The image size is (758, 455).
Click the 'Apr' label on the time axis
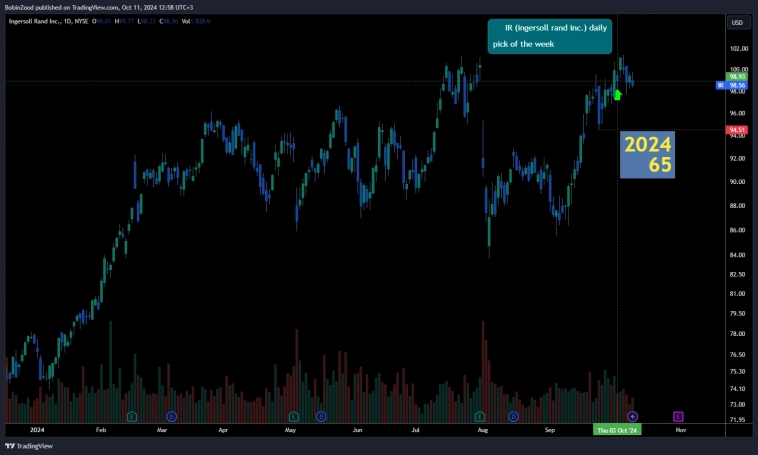tap(223, 430)
